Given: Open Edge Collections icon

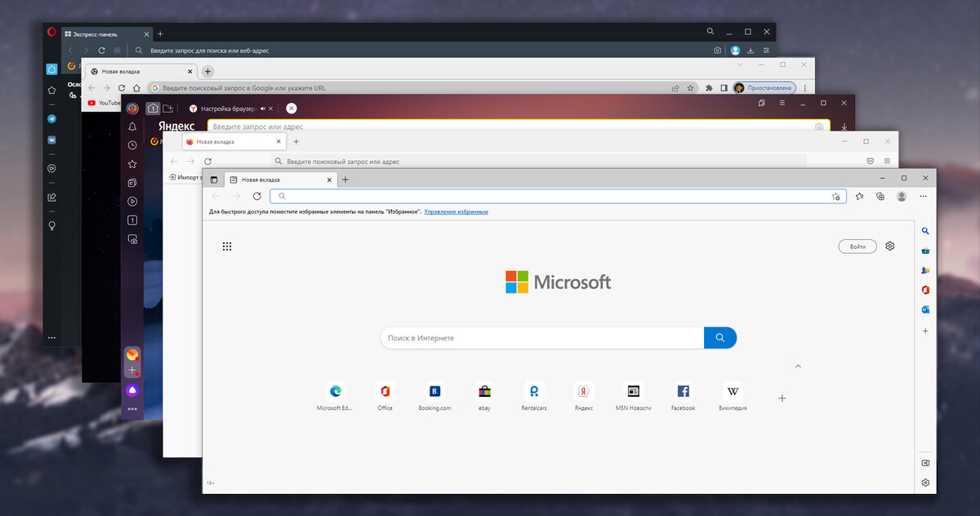Looking at the screenshot, I should pyautogui.click(x=880, y=196).
